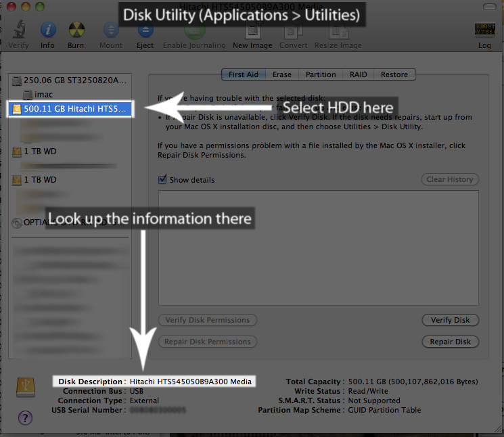The image size is (504, 437).
Task: Click the Resize Image toolbar icon
Action: coord(338,32)
